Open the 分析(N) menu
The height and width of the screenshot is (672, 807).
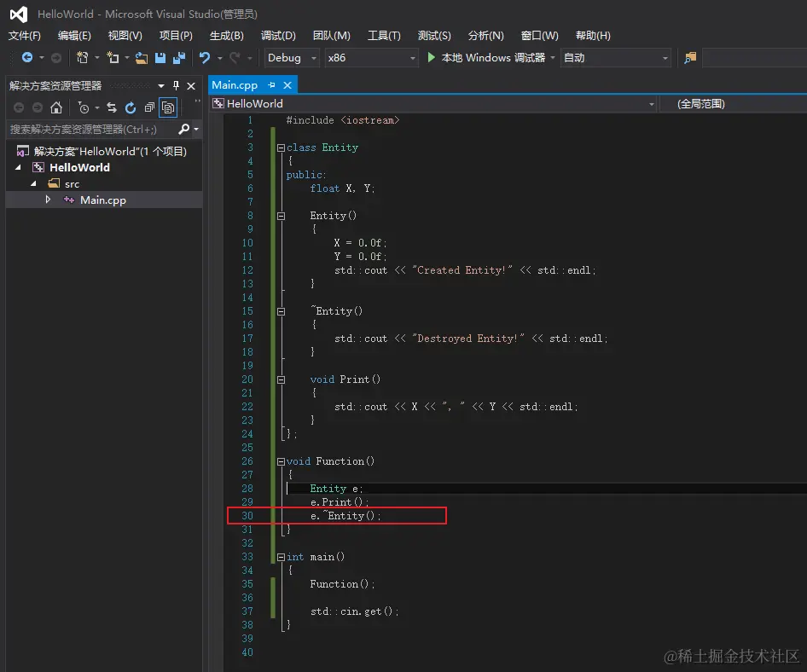coord(486,36)
